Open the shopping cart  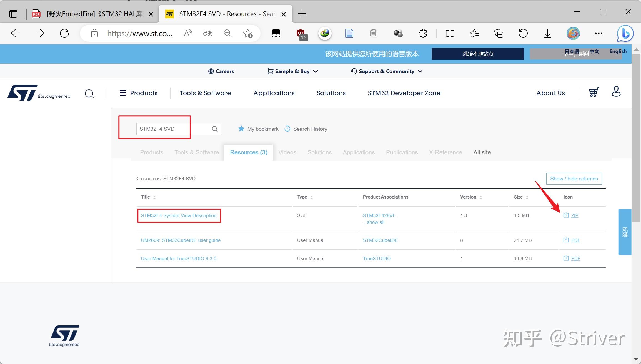click(x=594, y=92)
